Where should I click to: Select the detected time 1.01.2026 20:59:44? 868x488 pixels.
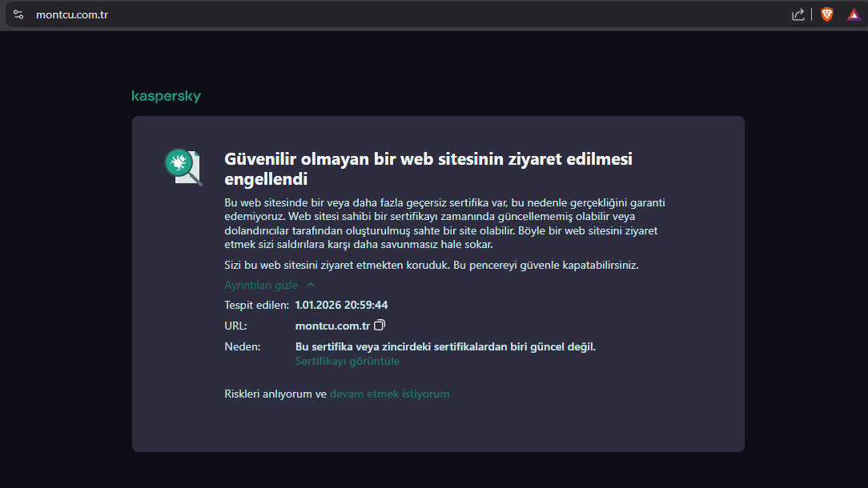pyautogui.click(x=341, y=305)
